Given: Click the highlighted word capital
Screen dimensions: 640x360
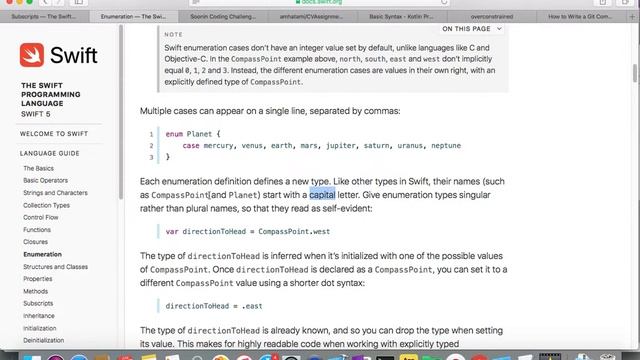Looking at the screenshot, I should click(x=322, y=195).
